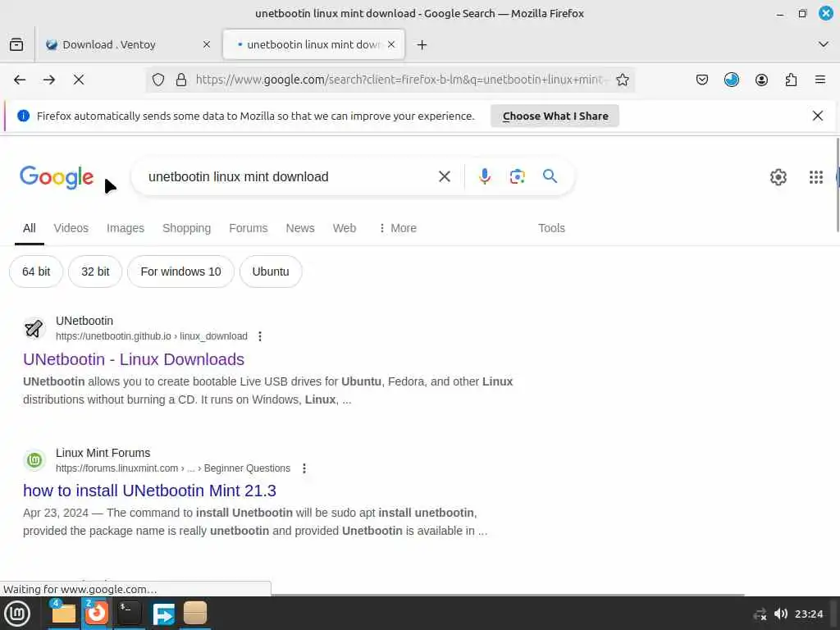Open the Firefox account profile icon
The image size is (840, 630).
pyautogui.click(x=761, y=80)
